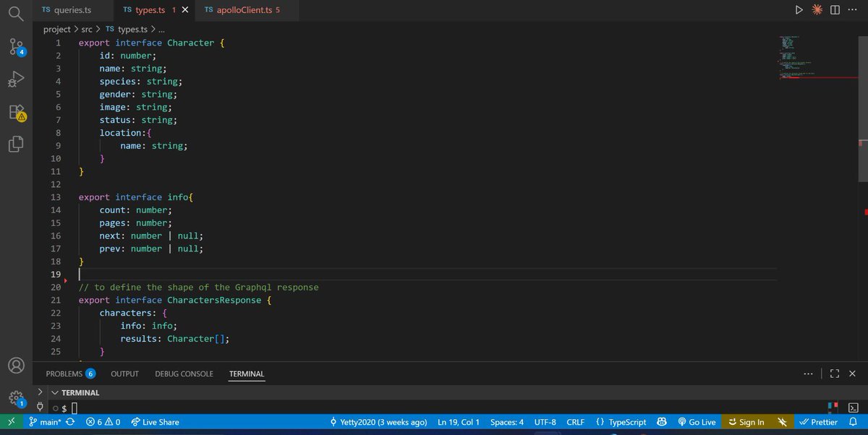
Task: Open the Accounts menu icon
Action: [x=16, y=366]
